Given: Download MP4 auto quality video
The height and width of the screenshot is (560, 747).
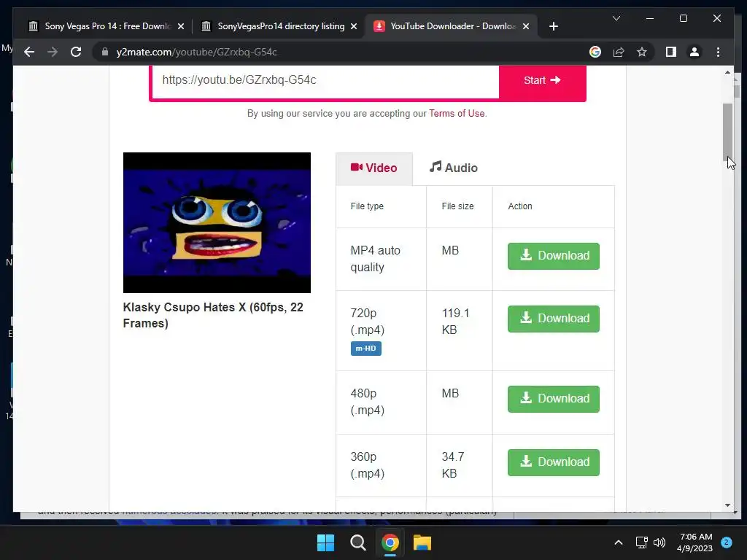Looking at the screenshot, I should [553, 256].
